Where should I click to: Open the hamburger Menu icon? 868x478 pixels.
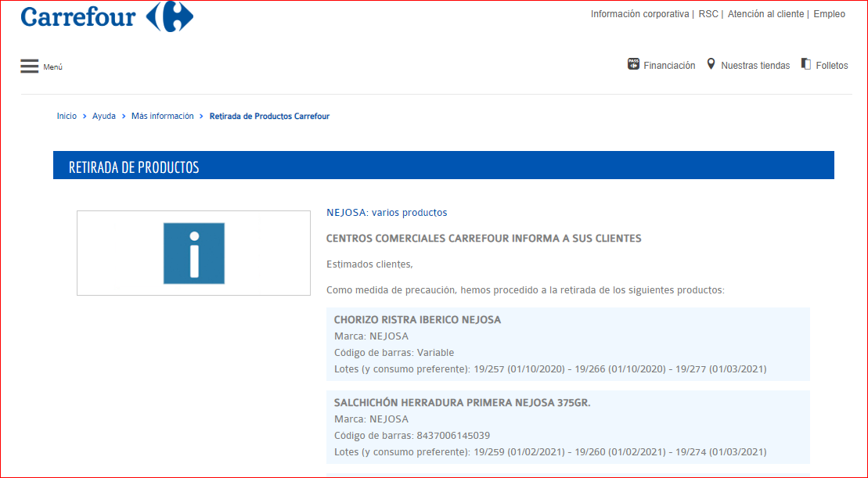click(30, 66)
